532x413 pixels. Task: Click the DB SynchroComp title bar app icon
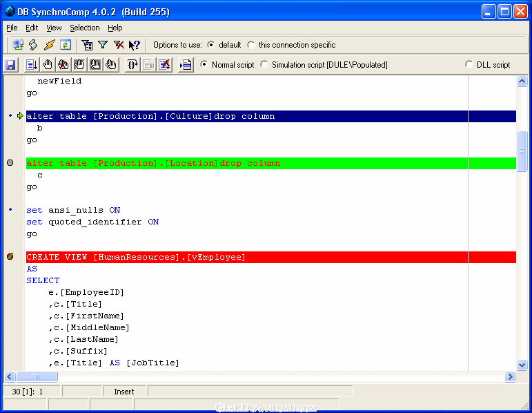coord(10,11)
